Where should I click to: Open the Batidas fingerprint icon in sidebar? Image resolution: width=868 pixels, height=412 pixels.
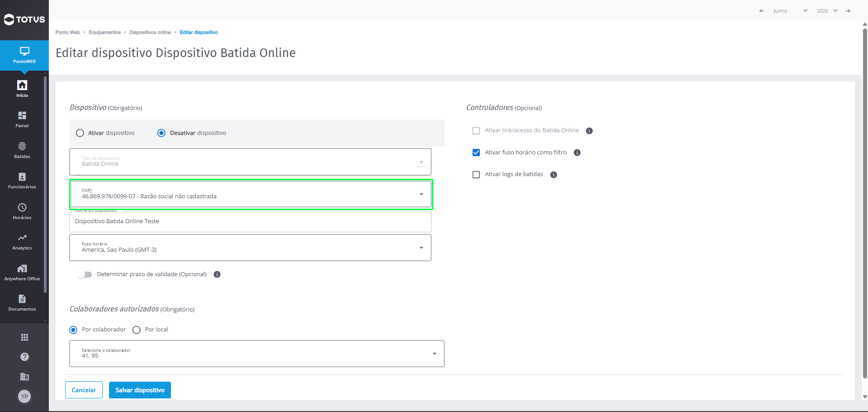click(22, 147)
